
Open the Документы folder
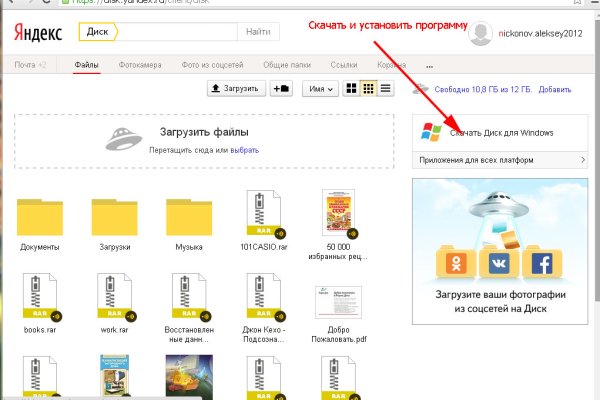(41, 217)
